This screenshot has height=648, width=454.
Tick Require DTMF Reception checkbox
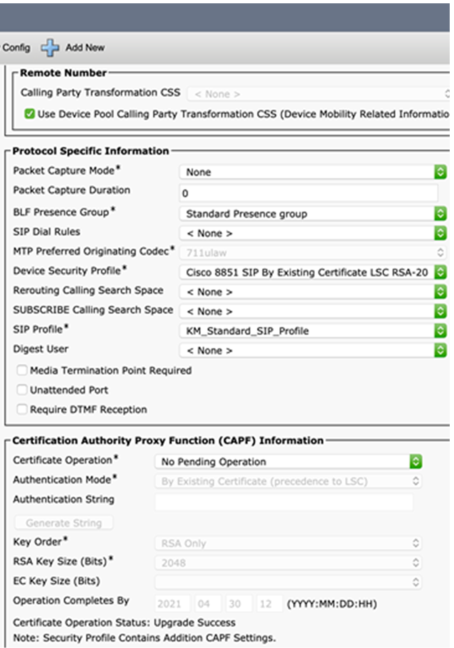(x=22, y=409)
